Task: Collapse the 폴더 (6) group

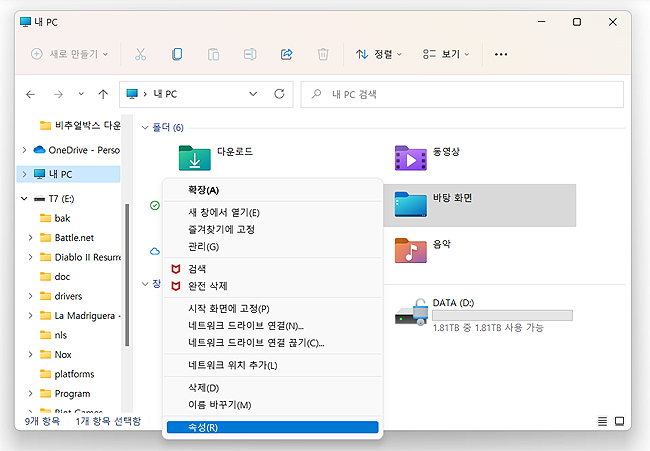Action: (x=145, y=128)
